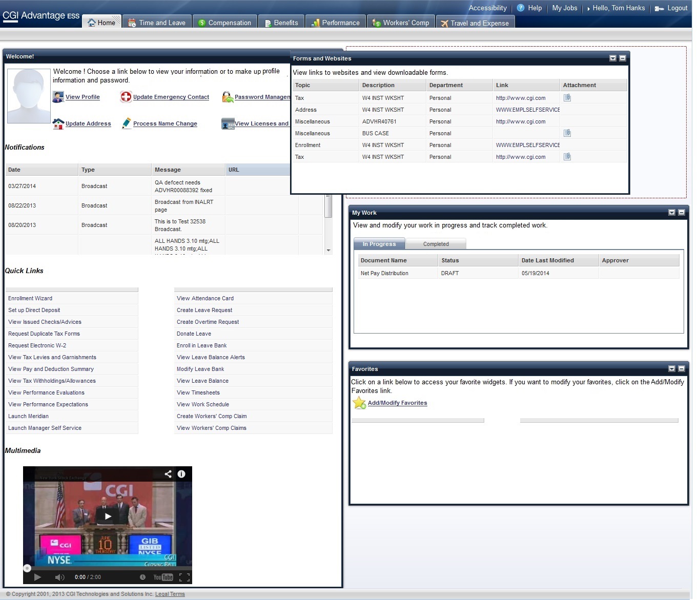Click the large play button on video
The height and width of the screenshot is (600, 700).
pos(108,516)
